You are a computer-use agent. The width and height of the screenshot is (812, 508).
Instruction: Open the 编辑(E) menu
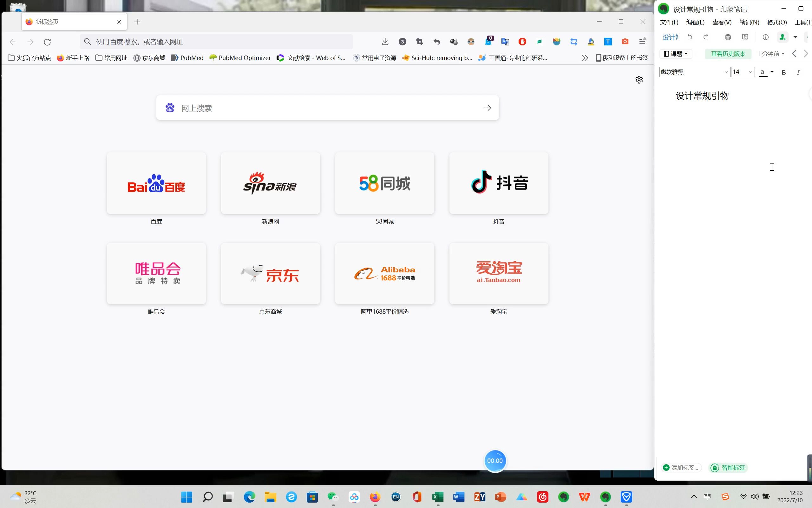click(695, 23)
